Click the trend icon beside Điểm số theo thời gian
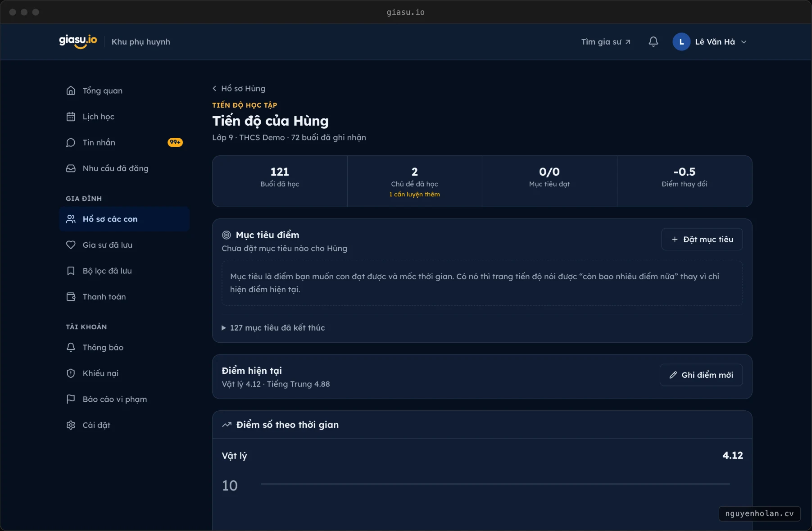Viewport: 812px width, 531px height. pos(227,425)
